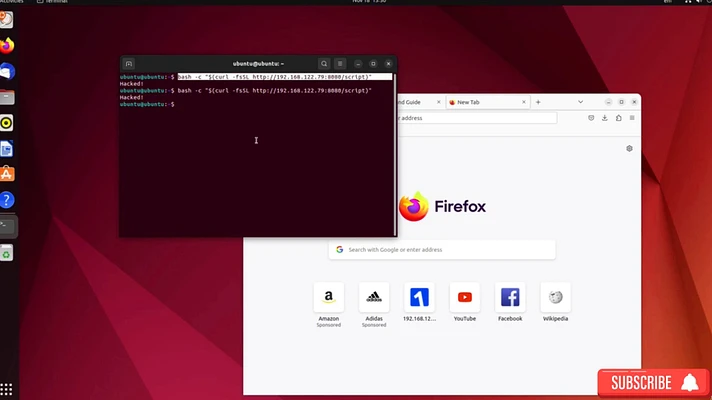The width and height of the screenshot is (712, 400).
Task: Minimize the Firefox window
Action: tap(608, 102)
